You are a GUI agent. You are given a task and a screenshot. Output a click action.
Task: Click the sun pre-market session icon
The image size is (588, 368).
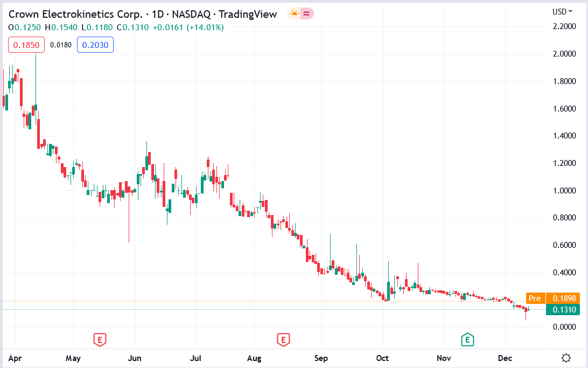point(294,14)
